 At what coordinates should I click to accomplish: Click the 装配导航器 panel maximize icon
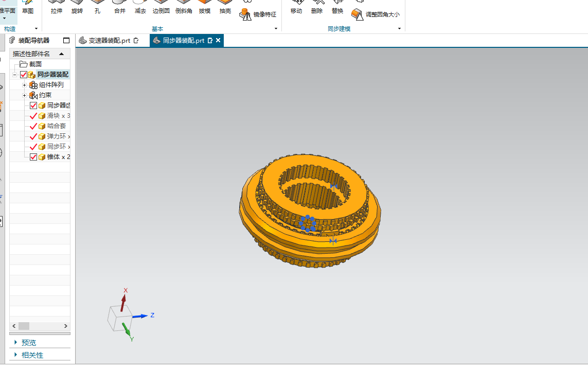[66, 41]
